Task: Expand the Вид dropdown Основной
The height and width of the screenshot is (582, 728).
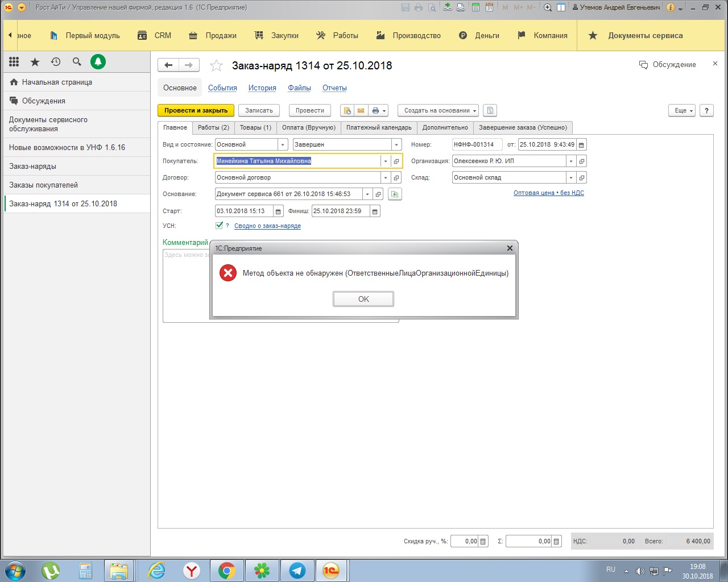Action: [x=283, y=145]
